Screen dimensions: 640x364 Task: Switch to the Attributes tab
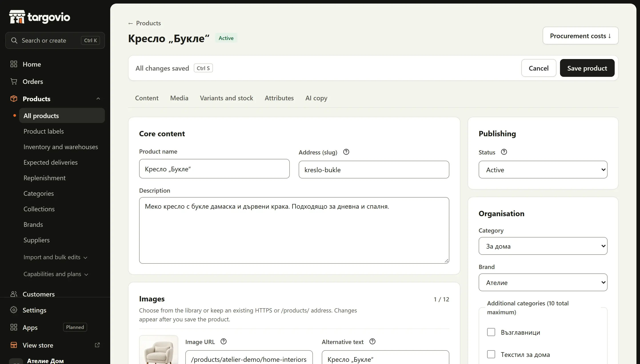pyautogui.click(x=279, y=98)
